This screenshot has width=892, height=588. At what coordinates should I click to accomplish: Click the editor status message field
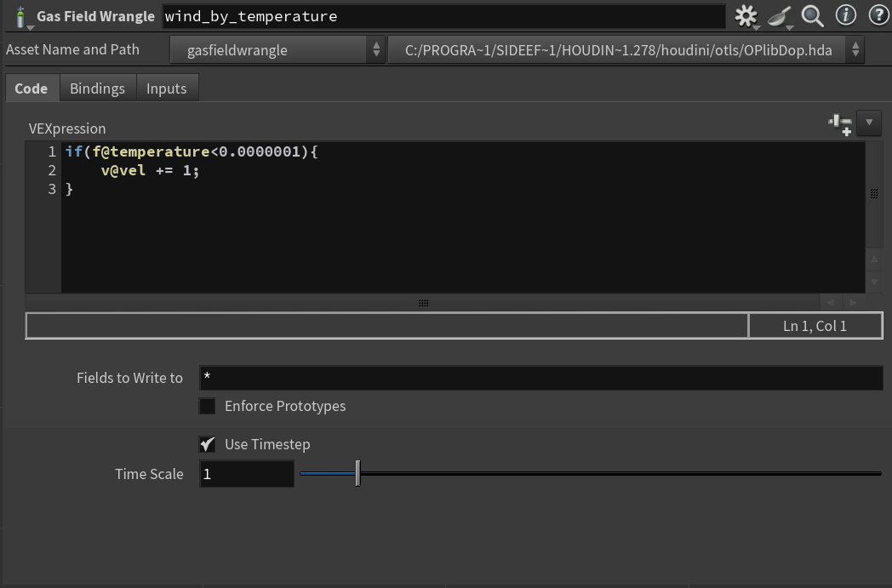click(386, 326)
